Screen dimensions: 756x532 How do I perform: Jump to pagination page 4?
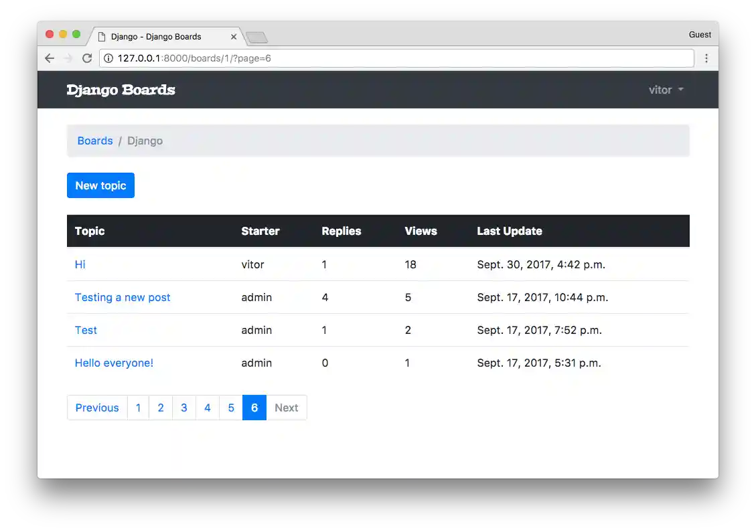(208, 408)
